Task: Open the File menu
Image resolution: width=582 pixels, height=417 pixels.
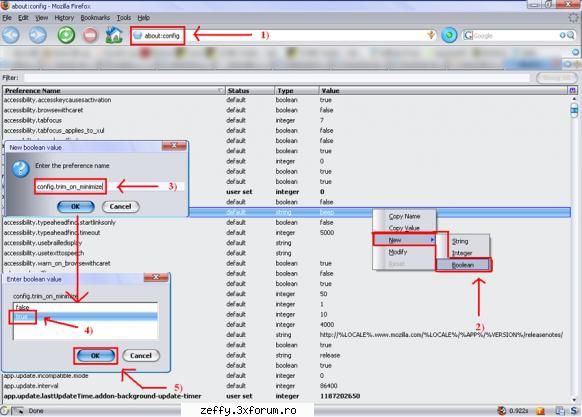Action: [x=7, y=17]
